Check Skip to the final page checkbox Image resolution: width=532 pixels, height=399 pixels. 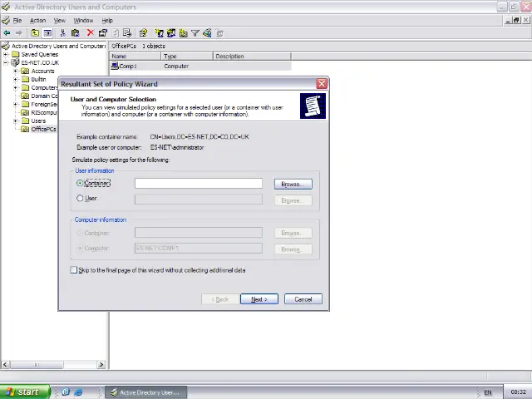point(74,270)
